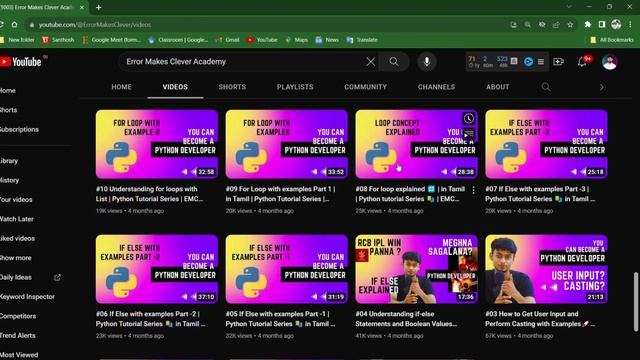This screenshot has width=640, height=360.
Task: Click the extension blue circular icon
Action: (x=528, y=62)
